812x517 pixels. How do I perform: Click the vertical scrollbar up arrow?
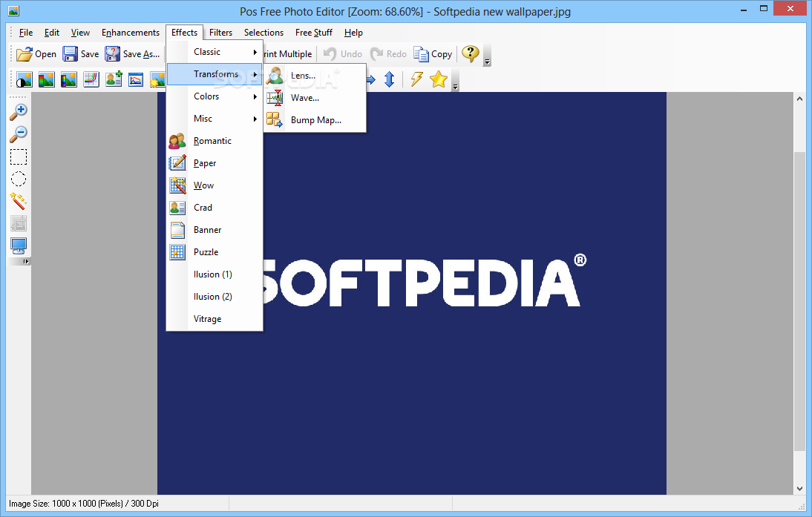tap(799, 99)
